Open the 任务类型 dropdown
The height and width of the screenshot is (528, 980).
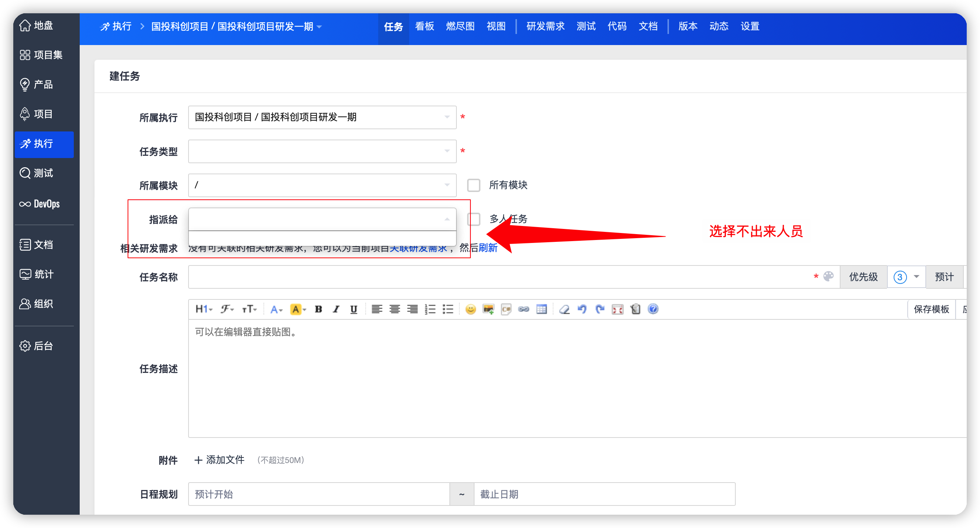(322, 151)
